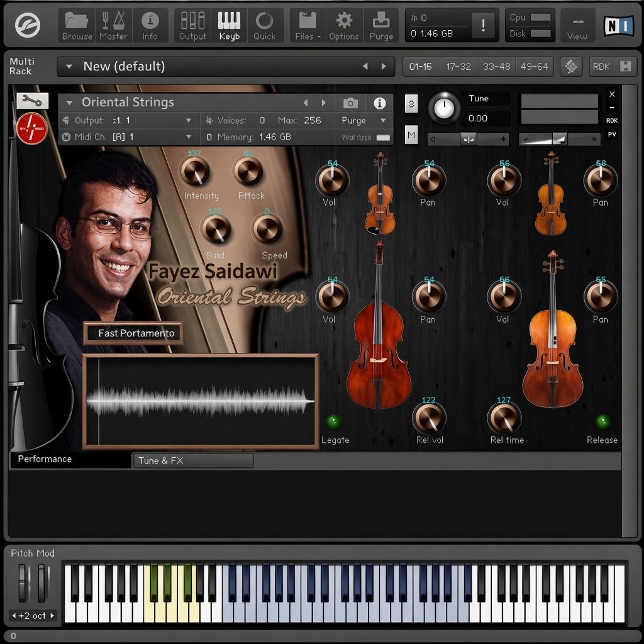
Task: Select rack page 17-32
Action: tap(458, 67)
